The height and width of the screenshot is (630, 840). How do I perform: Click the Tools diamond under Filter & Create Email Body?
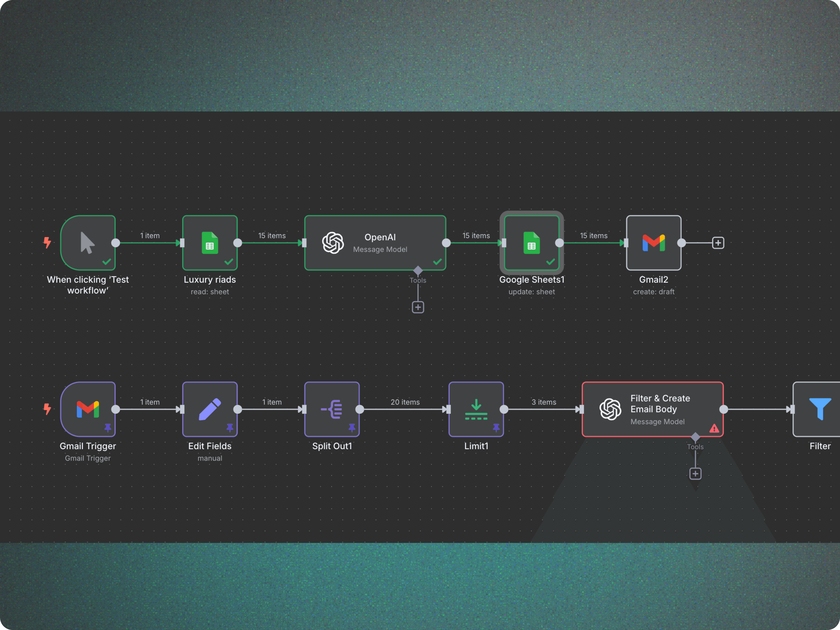coord(695,437)
